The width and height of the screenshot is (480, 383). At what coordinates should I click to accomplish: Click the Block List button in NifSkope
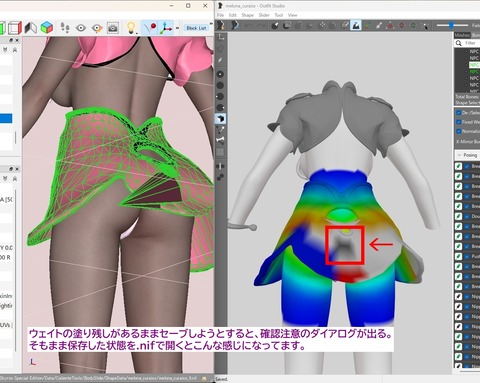click(x=197, y=28)
